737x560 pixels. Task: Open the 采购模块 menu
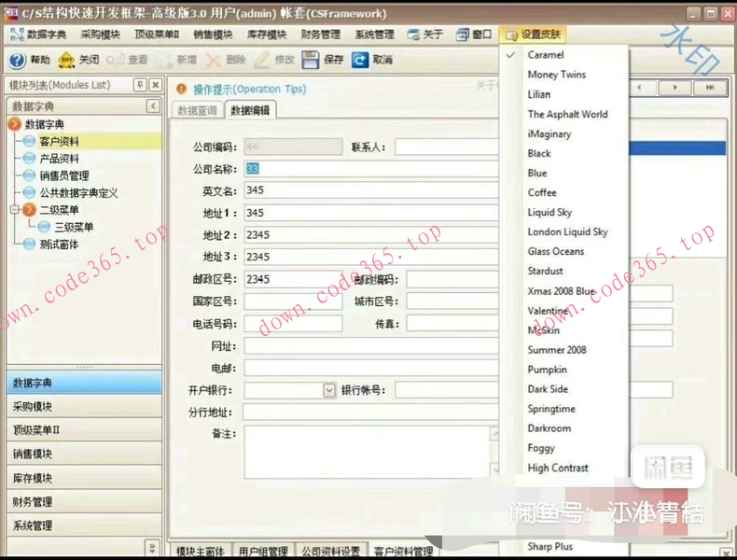click(100, 35)
